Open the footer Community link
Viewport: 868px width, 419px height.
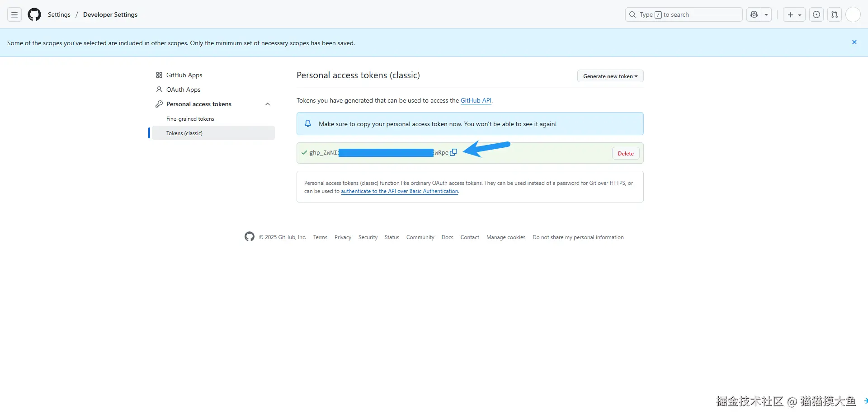[420, 237]
